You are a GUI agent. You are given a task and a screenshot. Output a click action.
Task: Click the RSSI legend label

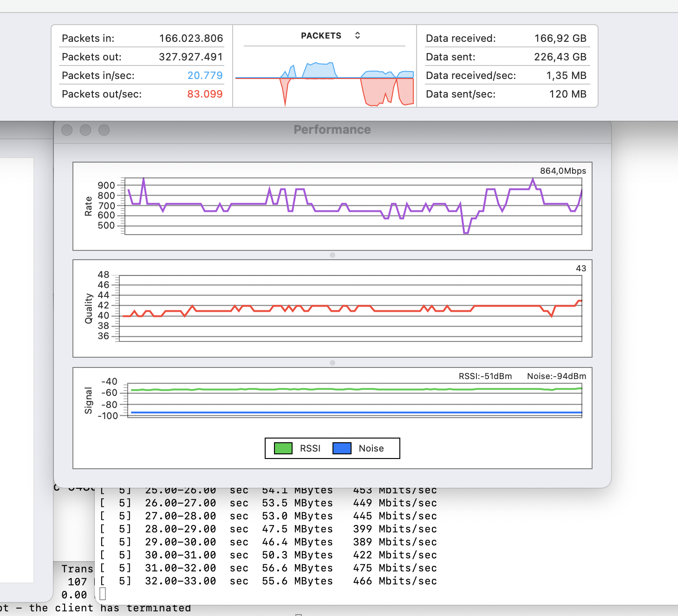(x=310, y=448)
